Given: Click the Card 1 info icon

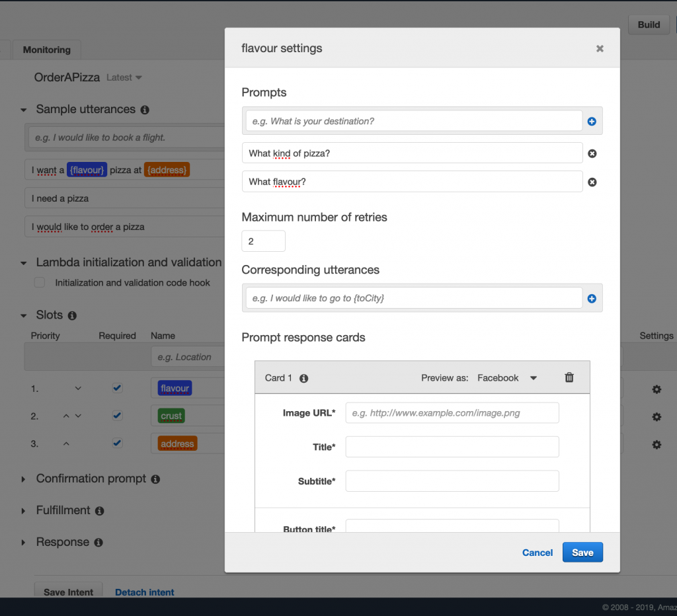Looking at the screenshot, I should click(304, 378).
